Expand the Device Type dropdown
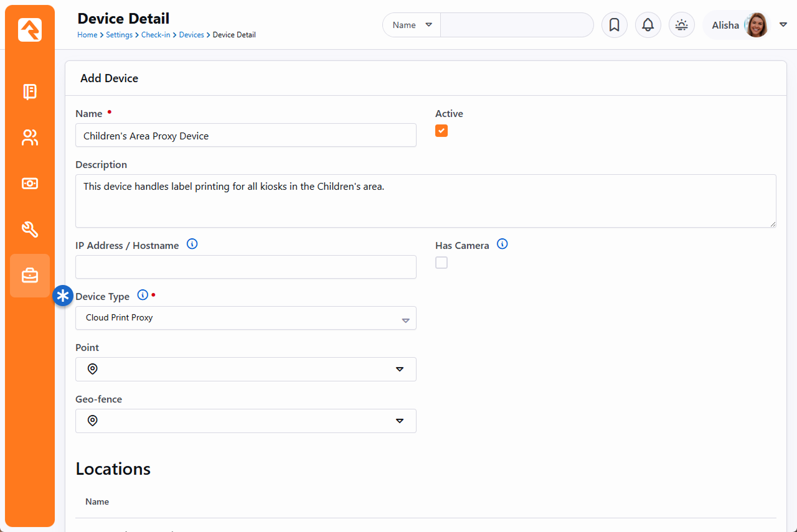Viewport: 797px width, 532px height. pos(245,318)
